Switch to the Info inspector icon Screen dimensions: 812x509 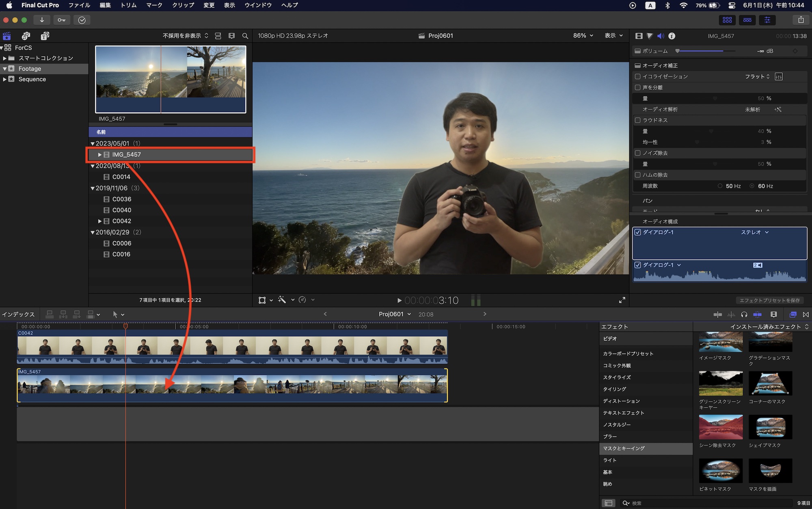[x=672, y=36]
